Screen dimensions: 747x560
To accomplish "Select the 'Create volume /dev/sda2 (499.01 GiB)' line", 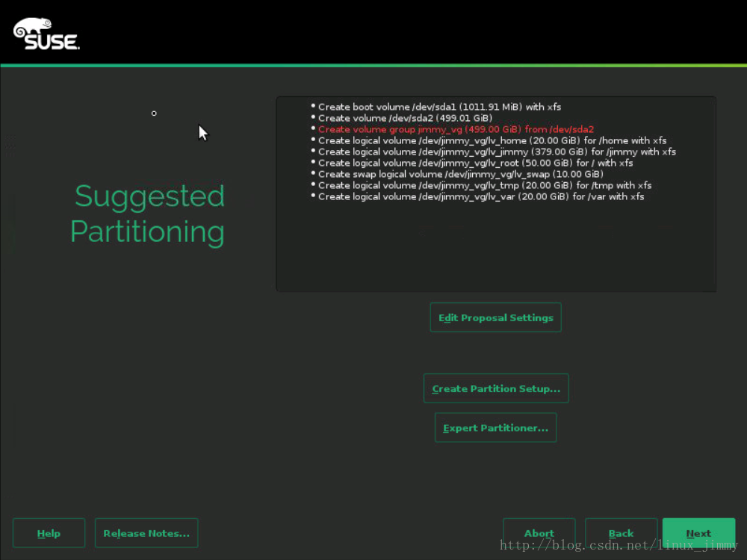I will (405, 118).
